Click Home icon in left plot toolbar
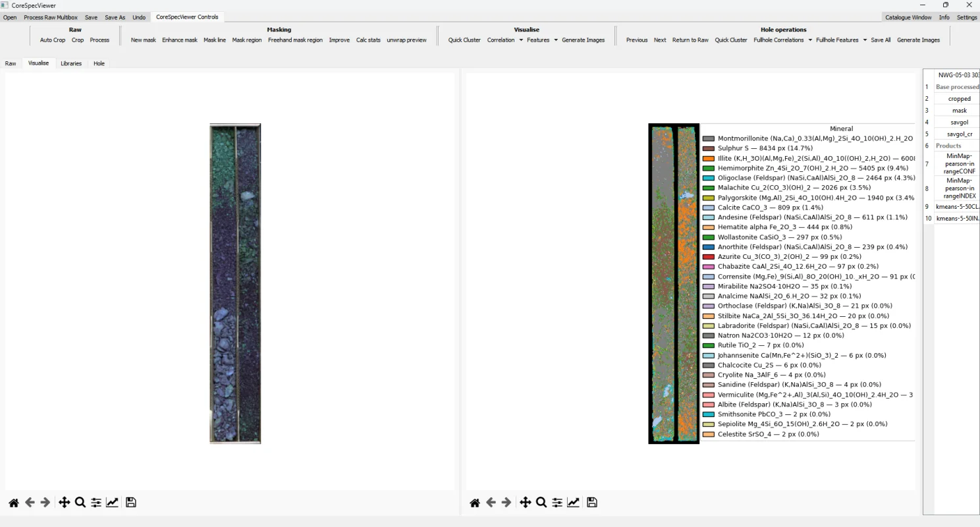 point(14,503)
